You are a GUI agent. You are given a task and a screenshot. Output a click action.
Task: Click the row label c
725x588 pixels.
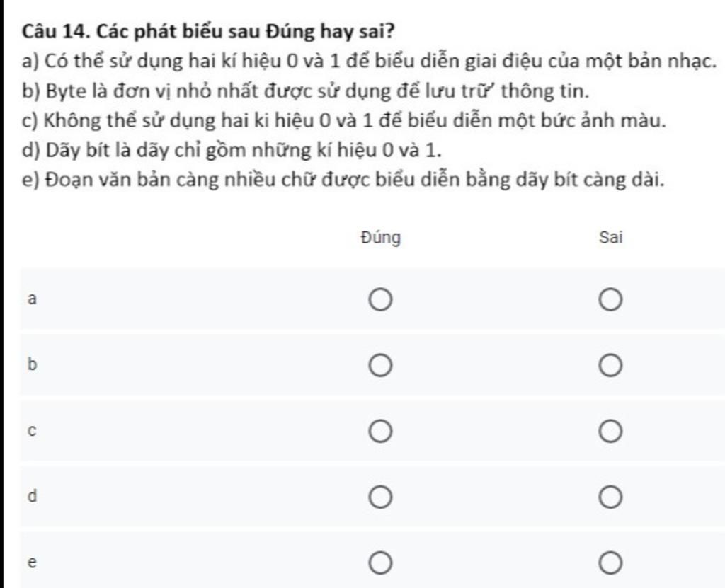[x=31, y=430]
